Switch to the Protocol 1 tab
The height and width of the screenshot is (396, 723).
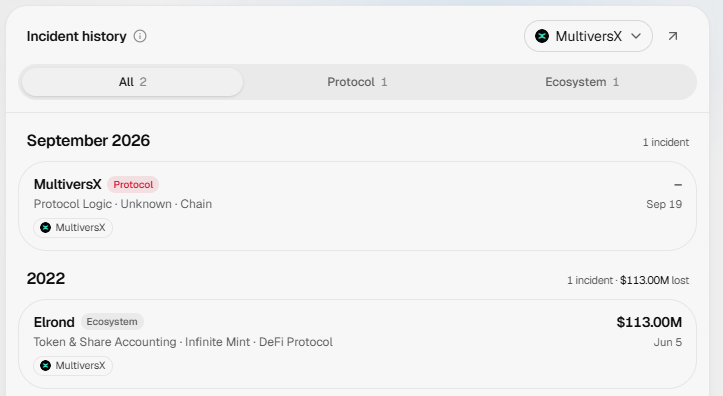pos(357,82)
